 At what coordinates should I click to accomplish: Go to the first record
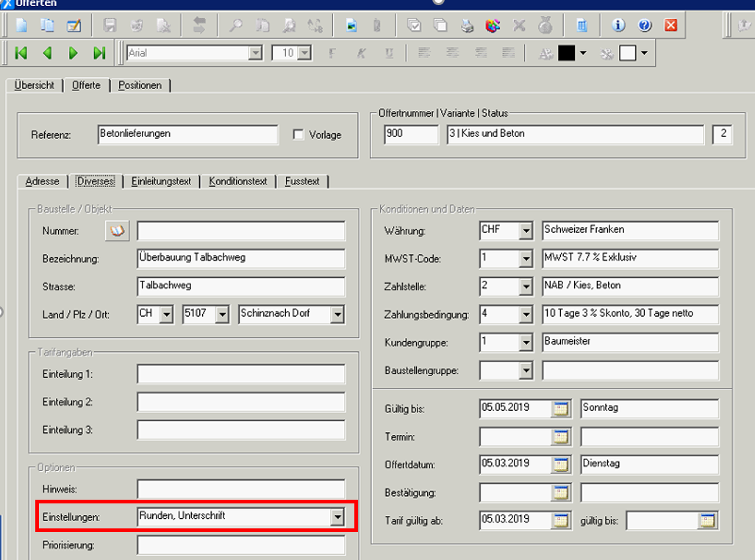pyautogui.click(x=21, y=53)
